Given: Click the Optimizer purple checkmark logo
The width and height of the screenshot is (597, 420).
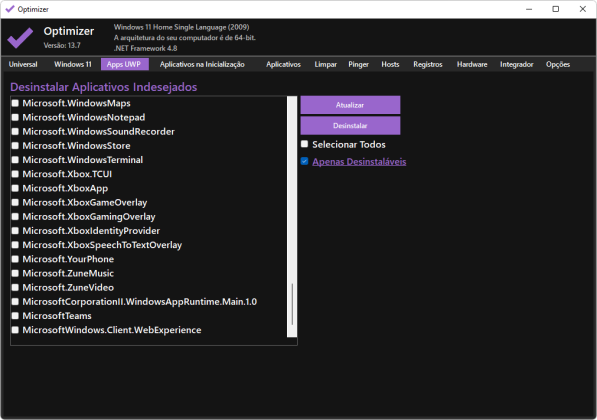Looking at the screenshot, I should click(20, 38).
